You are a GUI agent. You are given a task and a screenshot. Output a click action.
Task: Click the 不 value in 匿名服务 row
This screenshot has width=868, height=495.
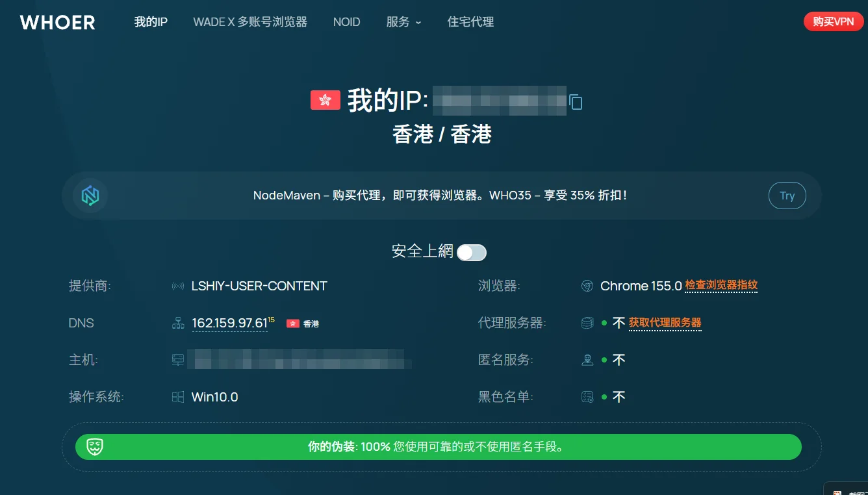pos(619,360)
